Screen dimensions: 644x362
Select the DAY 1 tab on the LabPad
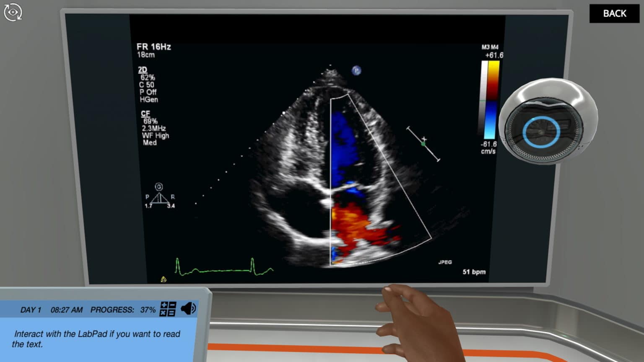31,309
